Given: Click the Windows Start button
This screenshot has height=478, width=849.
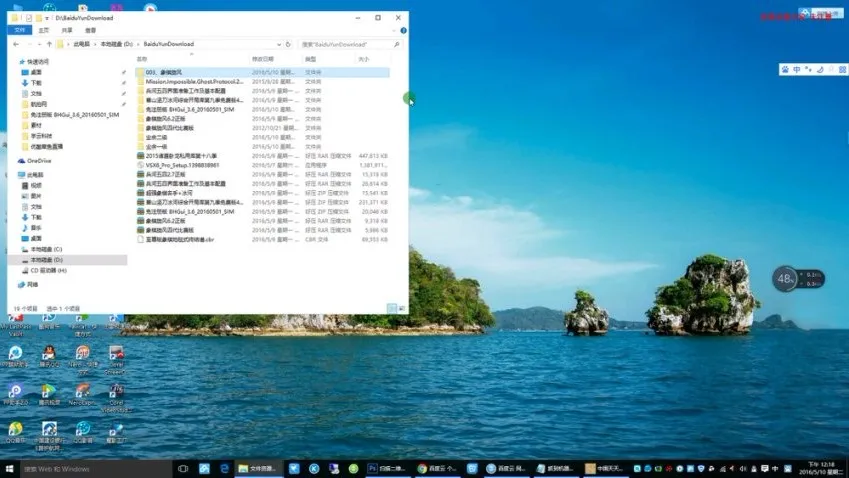Looking at the screenshot, I should click(9, 468).
